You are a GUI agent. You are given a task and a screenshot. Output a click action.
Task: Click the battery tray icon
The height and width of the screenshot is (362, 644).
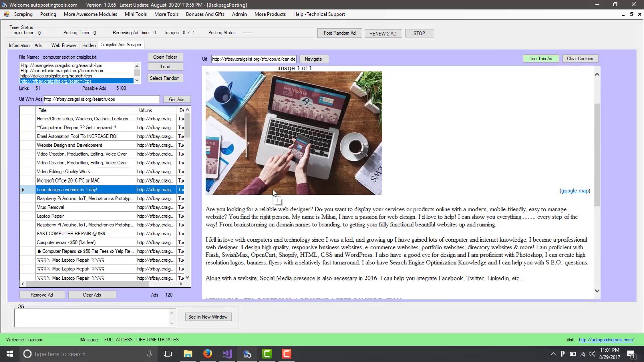tap(573, 354)
